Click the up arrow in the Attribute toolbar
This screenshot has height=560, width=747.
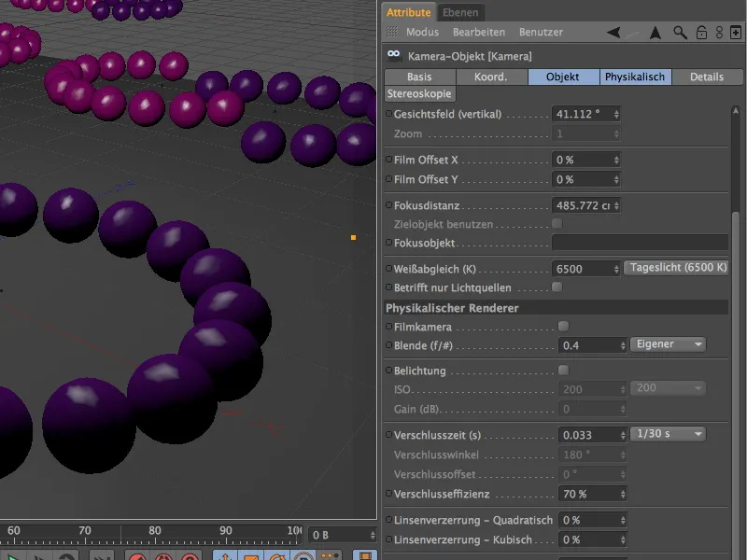(x=655, y=33)
